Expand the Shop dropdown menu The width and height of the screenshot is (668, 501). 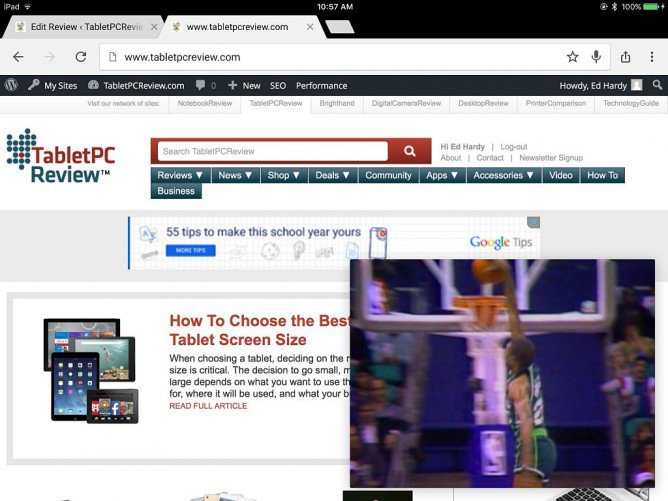tap(284, 175)
